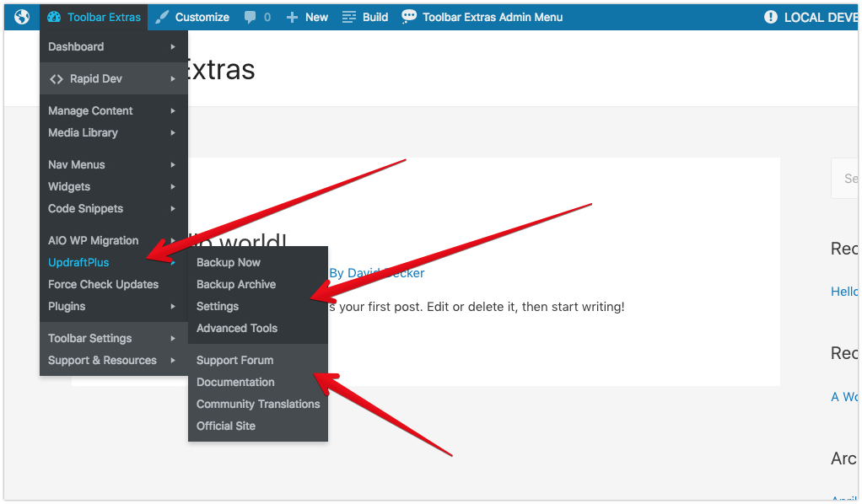Expand Dashboard submenu arrow

click(x=173, y=46)
